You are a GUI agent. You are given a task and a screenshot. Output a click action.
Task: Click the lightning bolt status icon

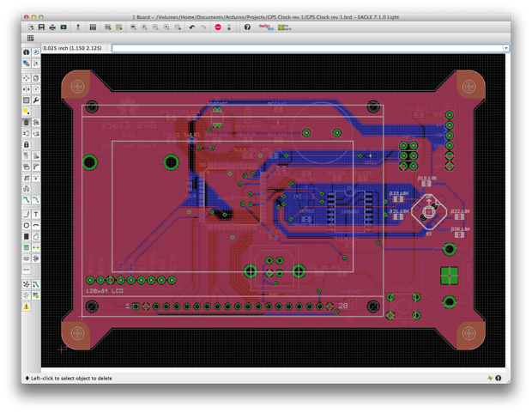pos(490,378)
